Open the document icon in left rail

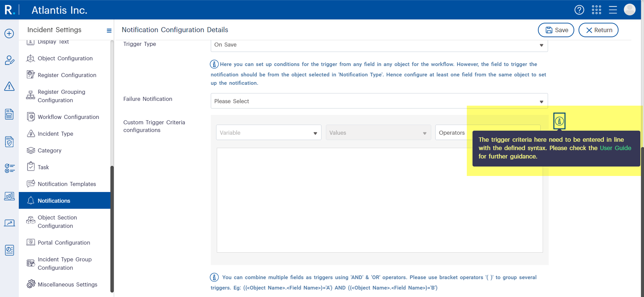[9, 114]
